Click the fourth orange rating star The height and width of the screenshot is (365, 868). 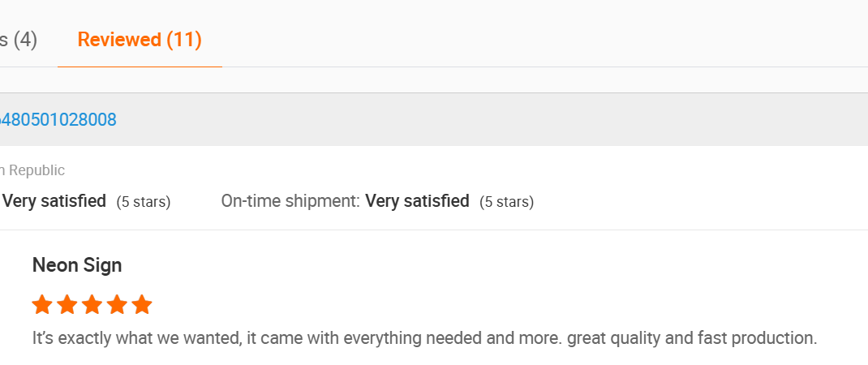click(x=117, y=305)
